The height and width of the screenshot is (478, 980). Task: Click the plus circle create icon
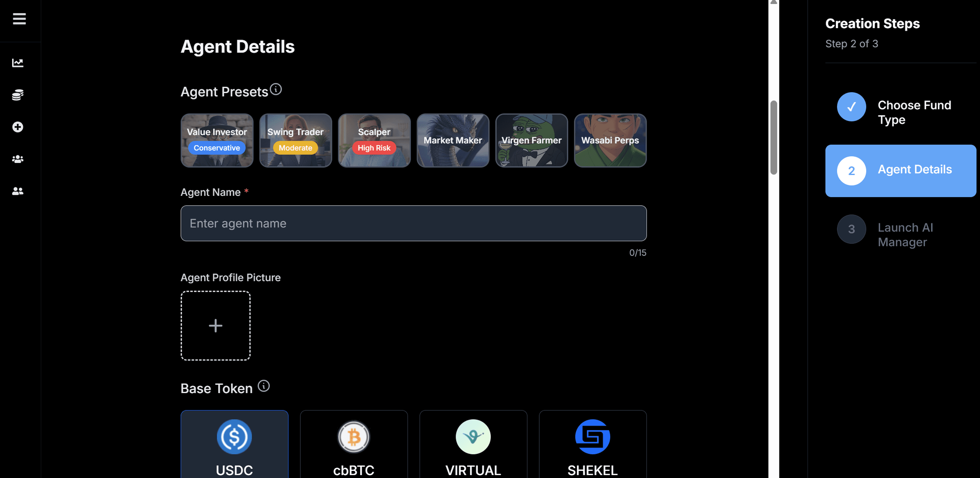click(x=17, y=127)
